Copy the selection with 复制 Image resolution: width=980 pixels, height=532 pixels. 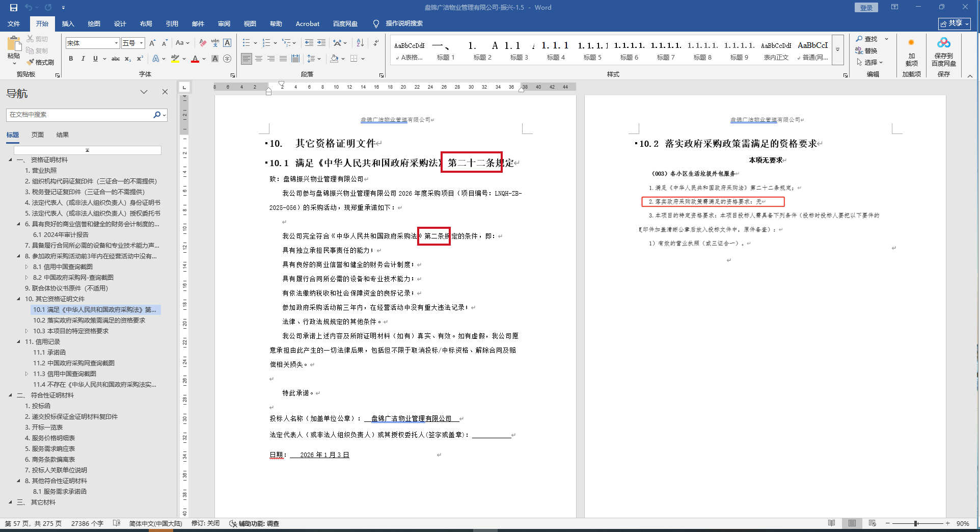pyautogui.click(x=37, y=50)
